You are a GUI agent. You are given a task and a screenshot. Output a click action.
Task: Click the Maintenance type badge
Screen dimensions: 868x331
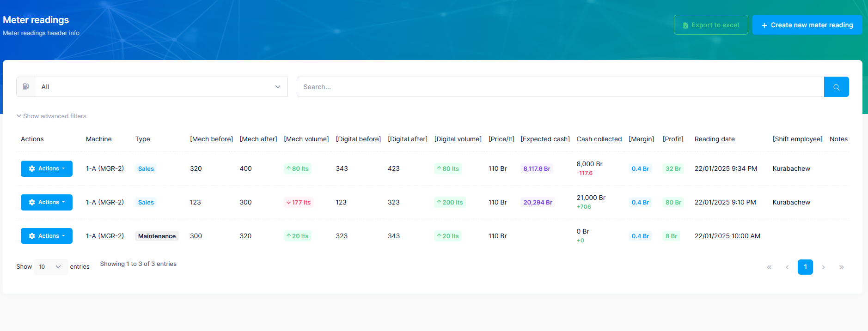click(157, 236)
